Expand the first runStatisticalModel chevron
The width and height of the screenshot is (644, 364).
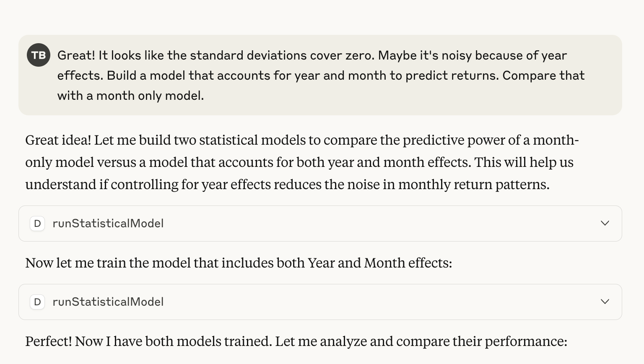(605, 224)
